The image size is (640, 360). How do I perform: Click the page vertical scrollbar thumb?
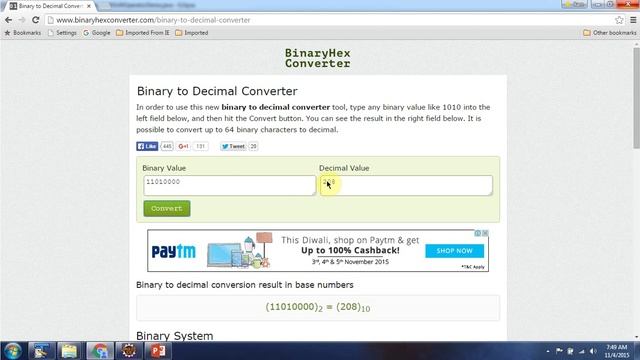click(x=636, y=98)
